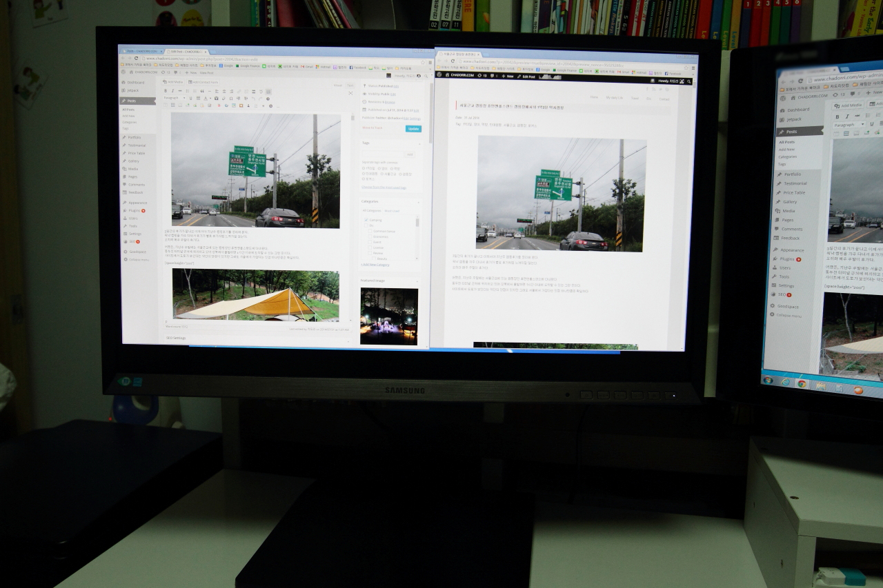Click bookmark star in left browser address bar

422,62
